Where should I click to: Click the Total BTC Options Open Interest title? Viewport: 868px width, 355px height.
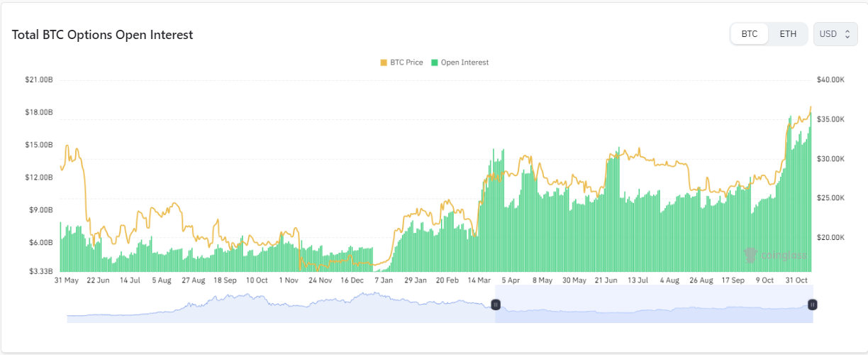[103, 35]
